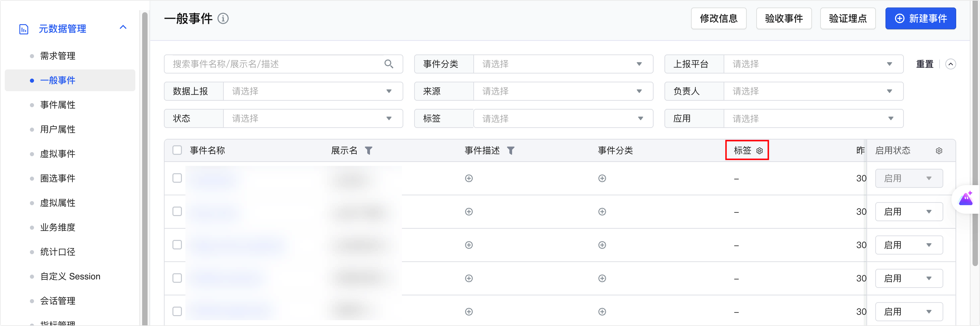Open the 负责人 filter dropdown
The image size is (980, 326).
click(813, 92)
